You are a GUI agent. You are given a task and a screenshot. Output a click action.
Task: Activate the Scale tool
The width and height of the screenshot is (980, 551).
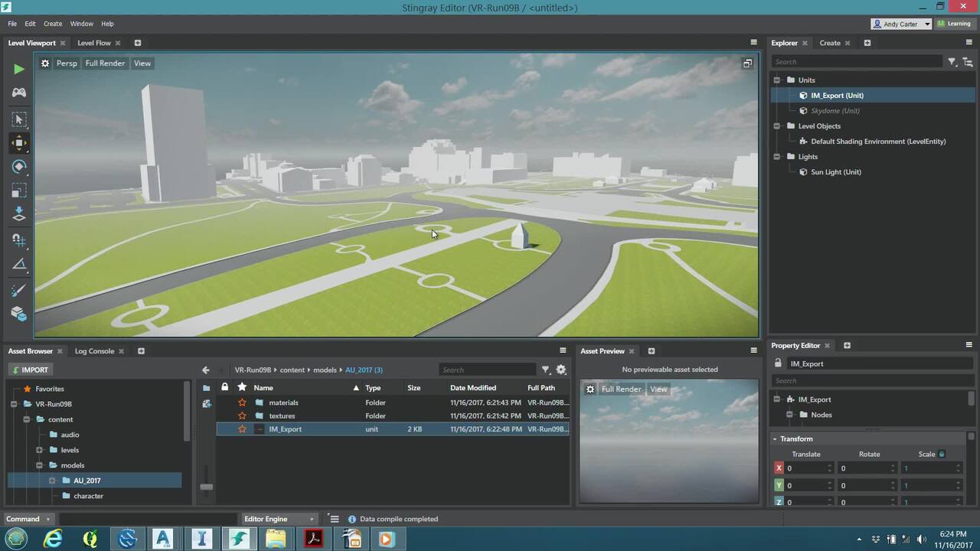coord(19,191)
